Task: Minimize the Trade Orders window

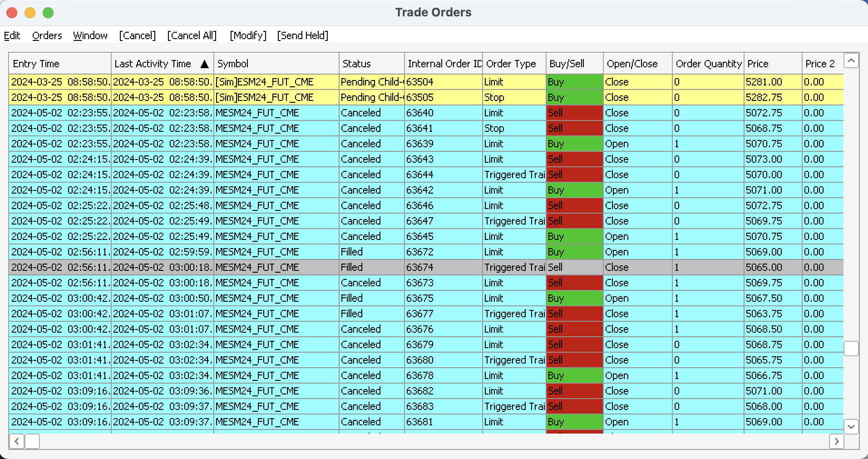Action: (30, 13)
